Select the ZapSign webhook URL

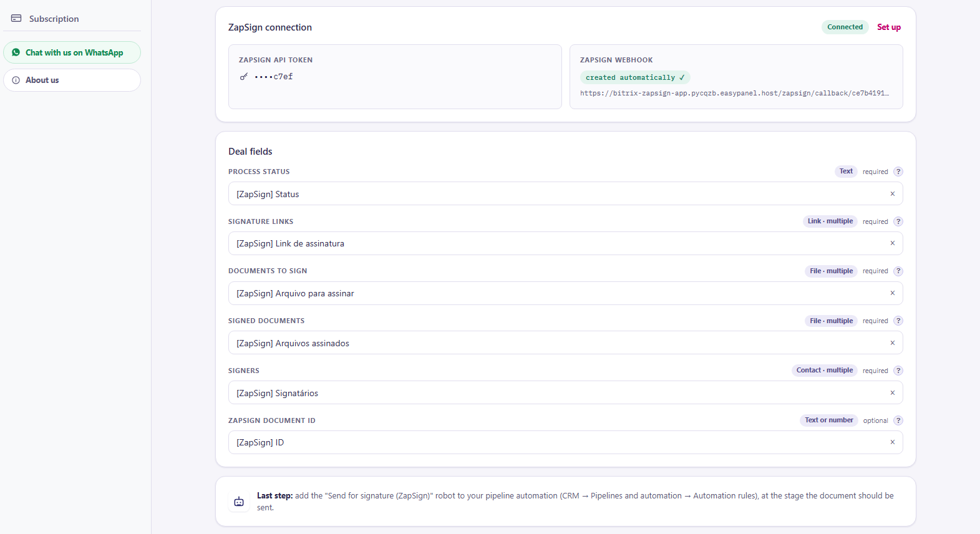click(735, 94)
